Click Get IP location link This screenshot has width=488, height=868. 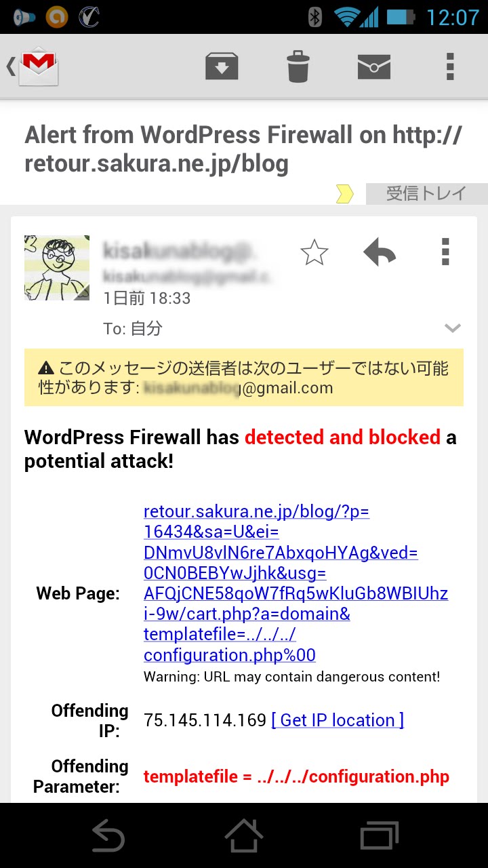point(338,720)
